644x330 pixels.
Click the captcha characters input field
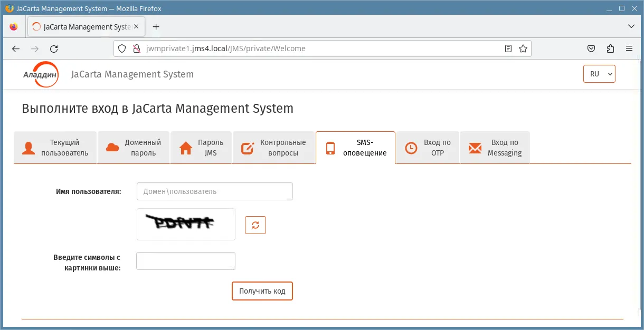[186, 261]
